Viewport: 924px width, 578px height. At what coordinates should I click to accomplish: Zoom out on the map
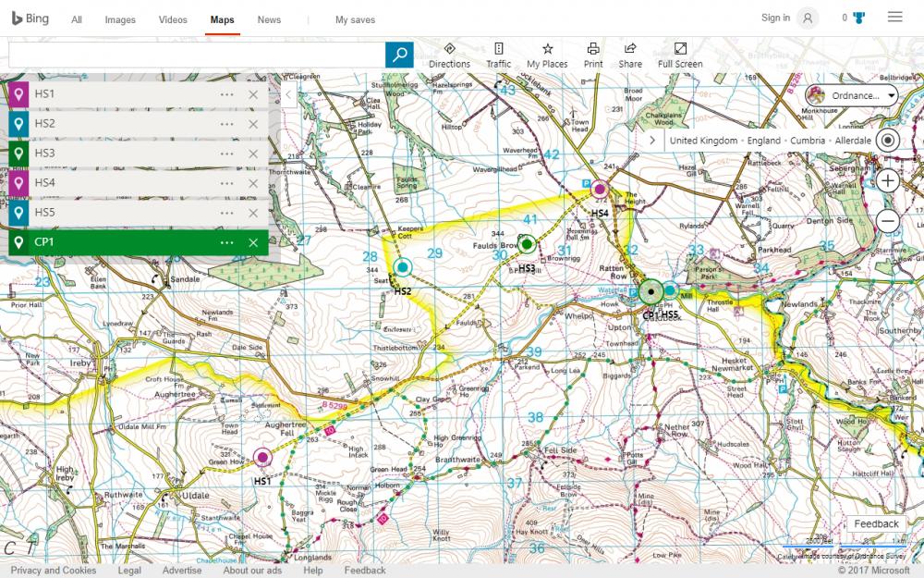[x=887, y=221]
